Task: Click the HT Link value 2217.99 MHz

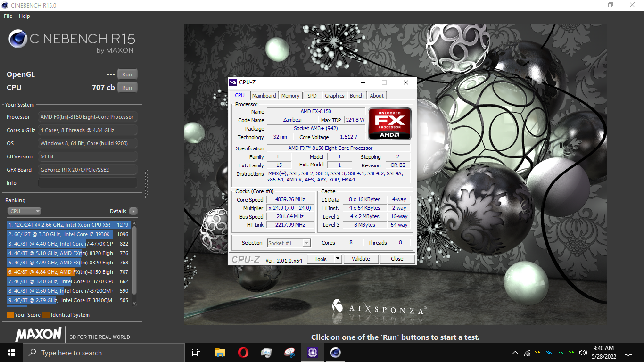Action: 290,225
